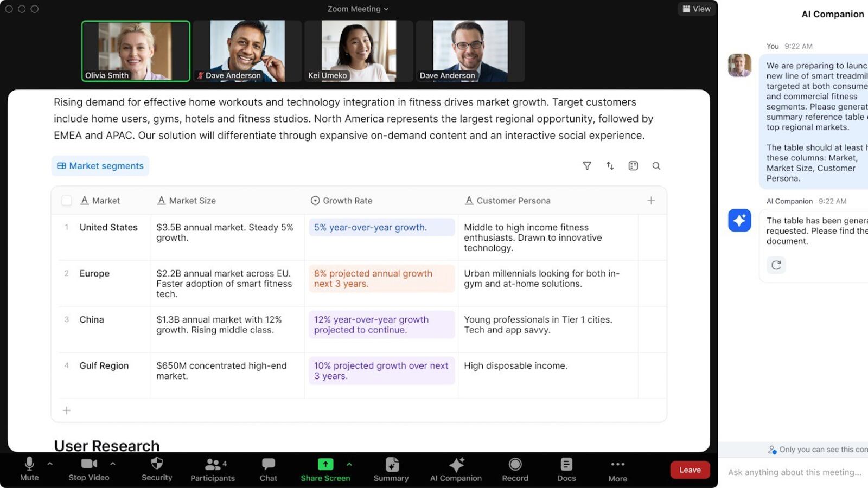Expand video options arrow beside Stop Video
This screenshot has width=868, height=488.
[x=113, y=464]
